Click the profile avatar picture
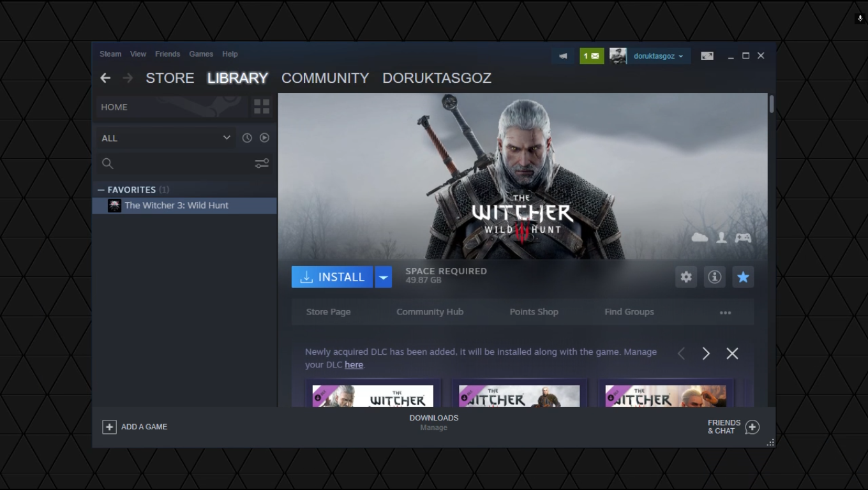This screenshot has width=868, height=490. [618, 56]
